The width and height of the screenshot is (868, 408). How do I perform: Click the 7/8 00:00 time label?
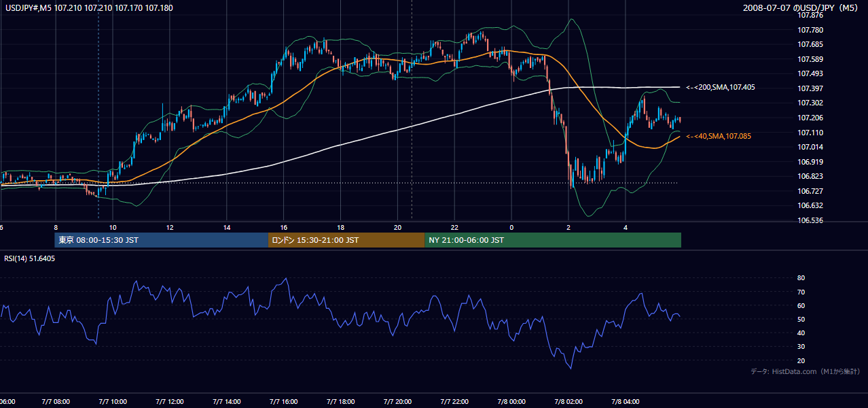[512, 402]
